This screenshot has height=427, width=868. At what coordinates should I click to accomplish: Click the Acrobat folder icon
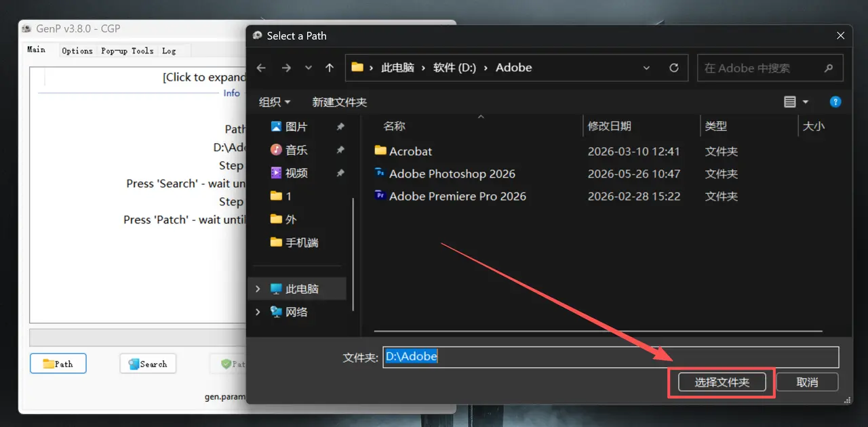tap(380, 150)
